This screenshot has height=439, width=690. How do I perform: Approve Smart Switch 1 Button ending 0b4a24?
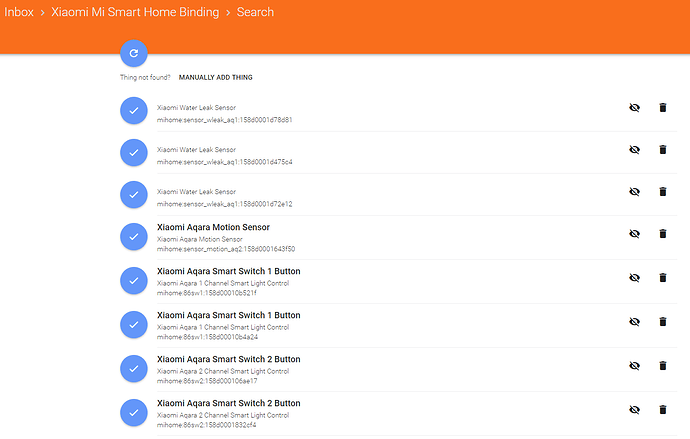coord(134,324)
